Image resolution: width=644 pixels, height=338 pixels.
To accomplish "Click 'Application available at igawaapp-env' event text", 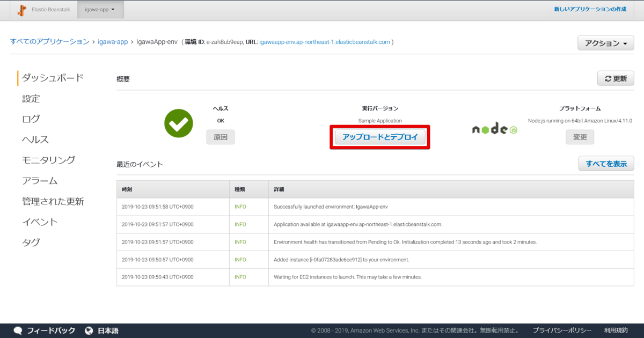I will tap(358, 224).
